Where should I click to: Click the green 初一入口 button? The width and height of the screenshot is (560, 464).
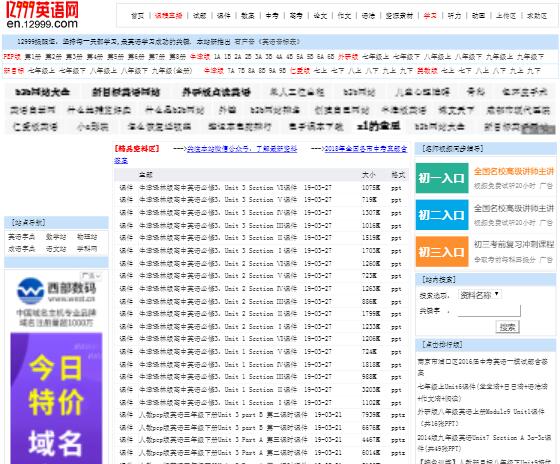[x=442, y=178]
